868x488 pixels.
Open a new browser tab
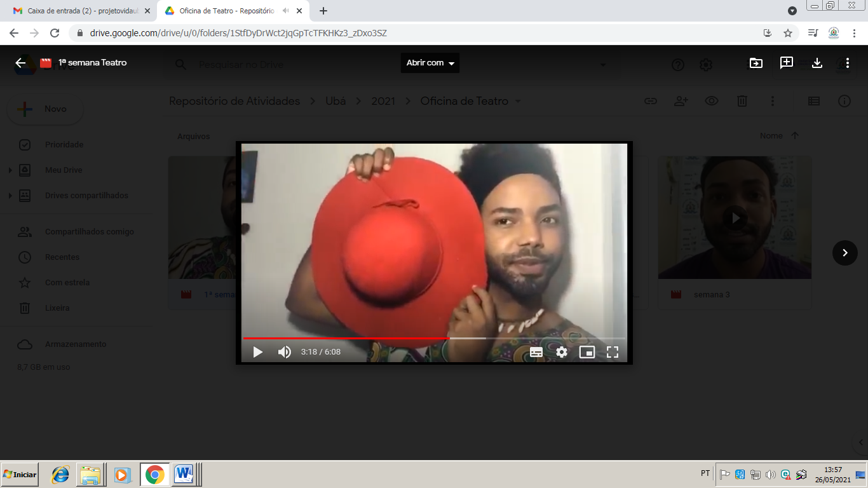[323, 11]
